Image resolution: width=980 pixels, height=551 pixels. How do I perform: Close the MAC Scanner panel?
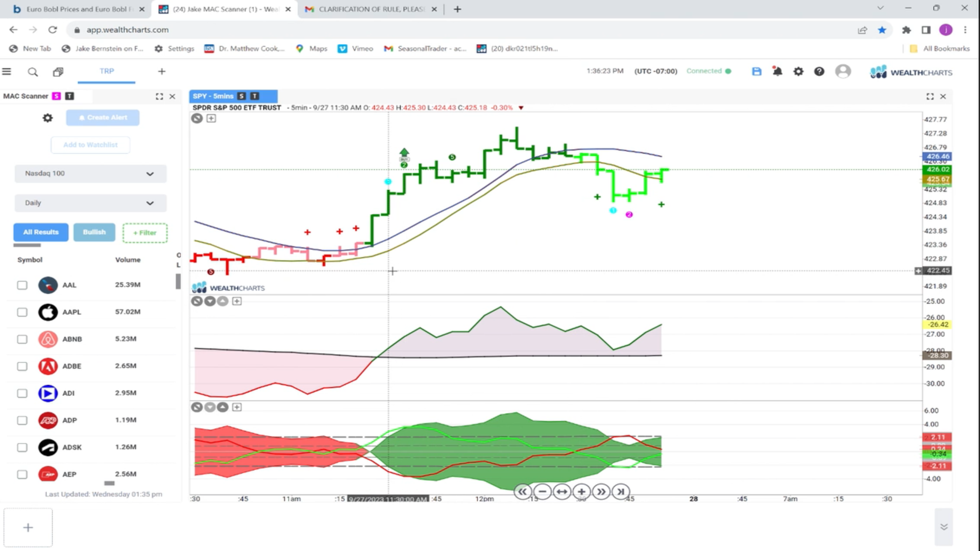173,96
